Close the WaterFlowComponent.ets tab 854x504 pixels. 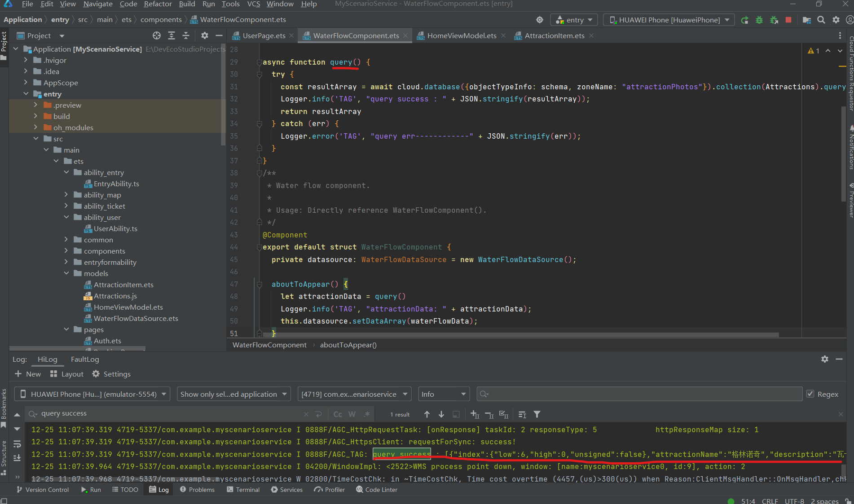click(x=405, y=35)
